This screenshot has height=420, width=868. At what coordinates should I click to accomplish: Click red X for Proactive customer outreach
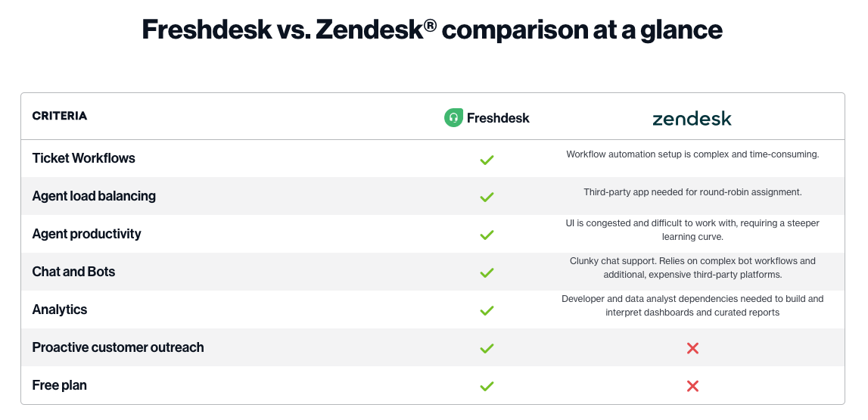pyautogui.click(x=692, y=348)
